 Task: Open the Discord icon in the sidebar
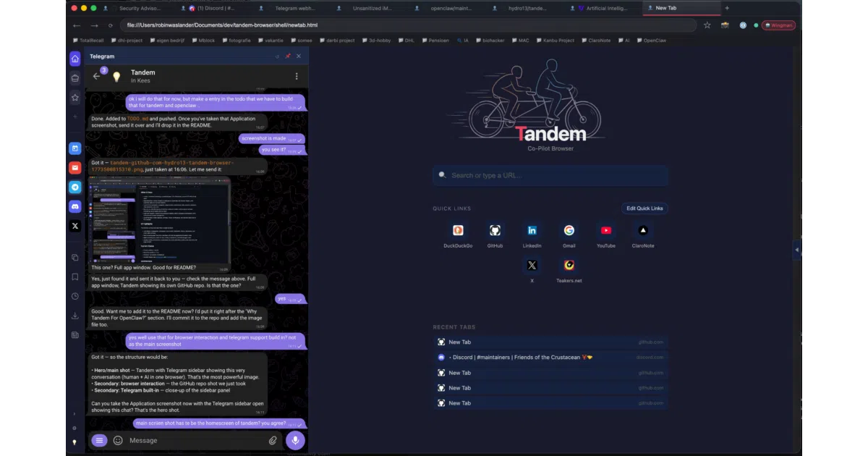point(75,206)
